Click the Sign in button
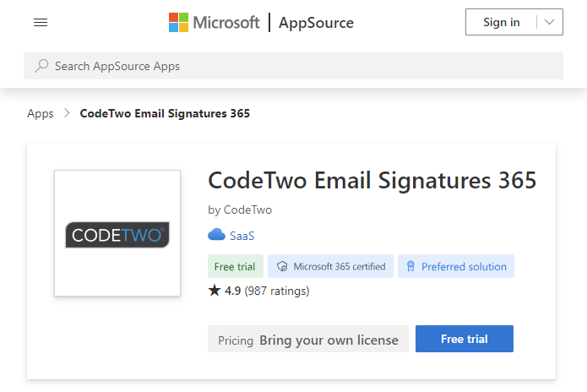587x392 pixels. pos(501,22)
